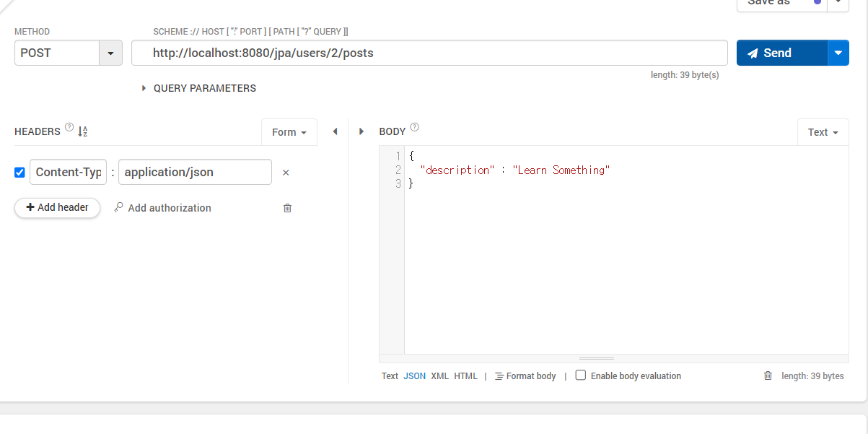868x434 pixels.
Task: Click the body help question mark icon
Action: pyautogui.click(x=414, y=128)
